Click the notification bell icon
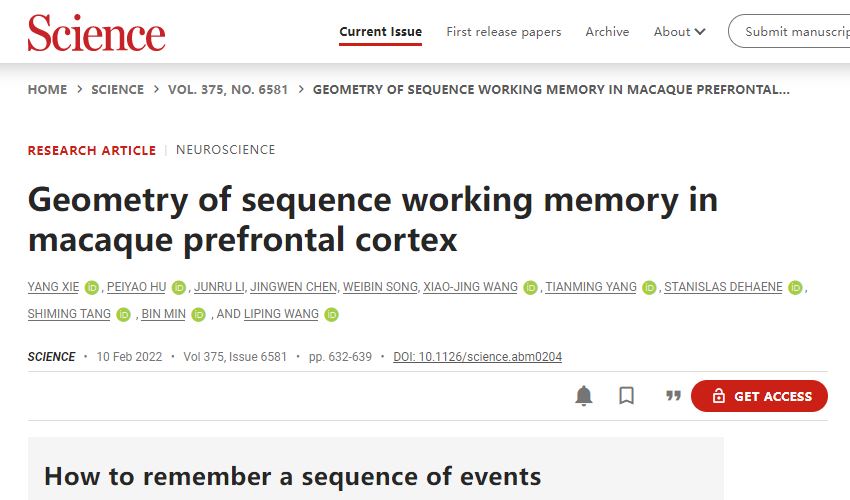 [x=584, y=396]
